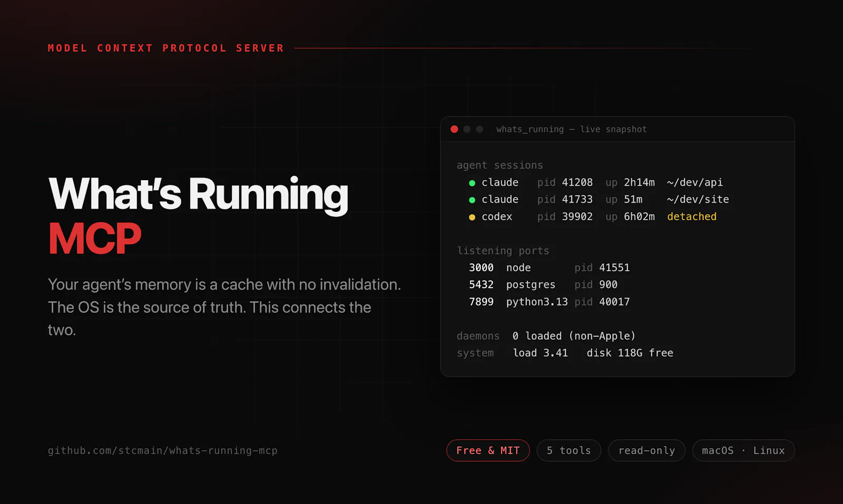Click the red MCP heading
This screenshot has height=504, width=843.
(x=95, y=239)
